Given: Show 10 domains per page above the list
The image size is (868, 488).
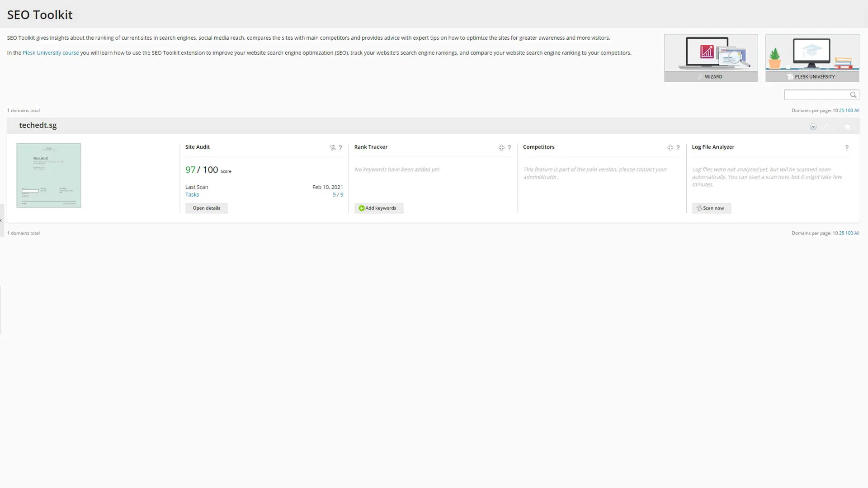Looking at the screenshot, I should (835, 110).
